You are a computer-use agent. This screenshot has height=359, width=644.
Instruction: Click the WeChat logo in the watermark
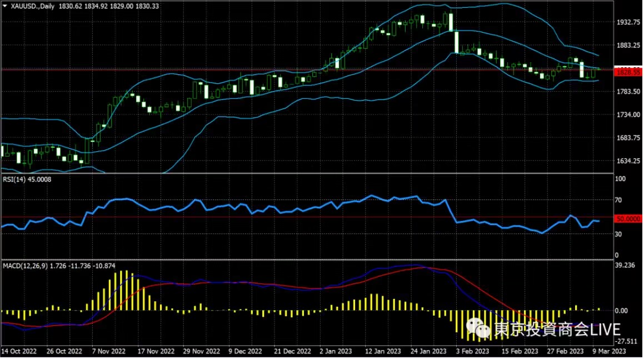[478, 328]
